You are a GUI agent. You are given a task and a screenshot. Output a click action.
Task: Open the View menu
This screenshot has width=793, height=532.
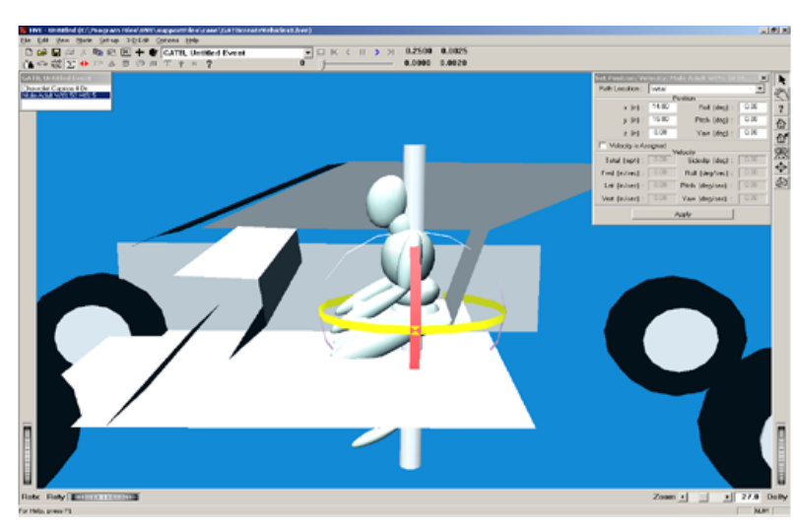[63, 40]
